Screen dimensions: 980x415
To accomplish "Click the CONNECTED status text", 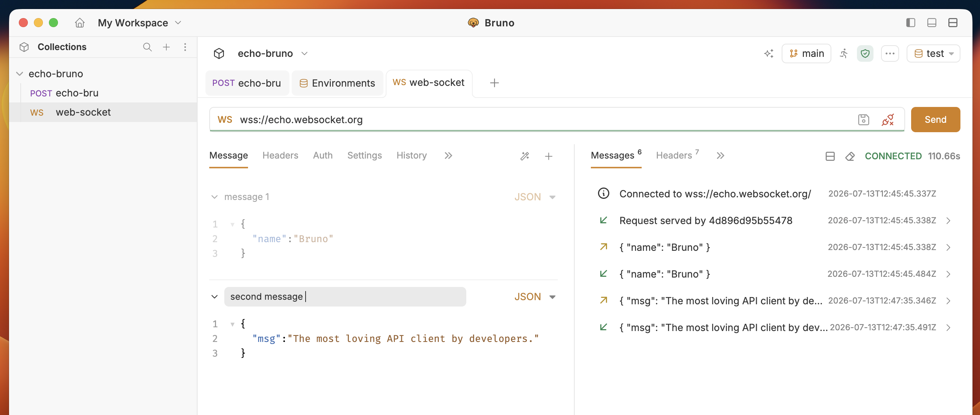I will (893, 156).
